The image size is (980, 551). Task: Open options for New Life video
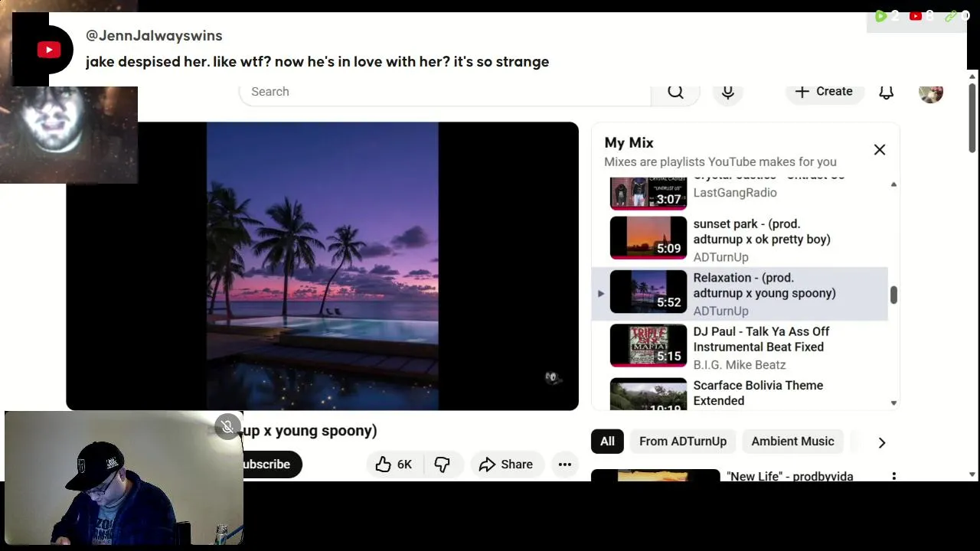[x=893, y=476]
